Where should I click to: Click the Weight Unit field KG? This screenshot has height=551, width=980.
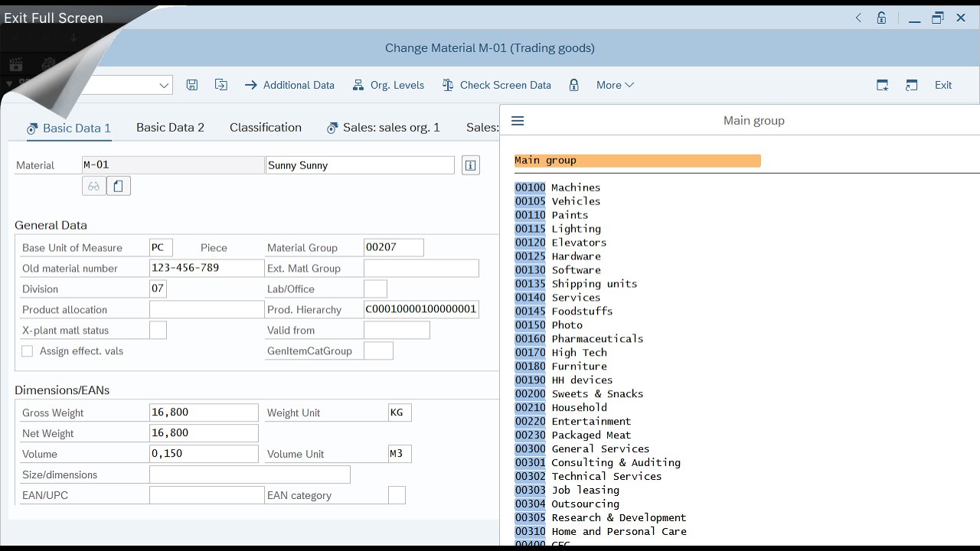point(400,412)
